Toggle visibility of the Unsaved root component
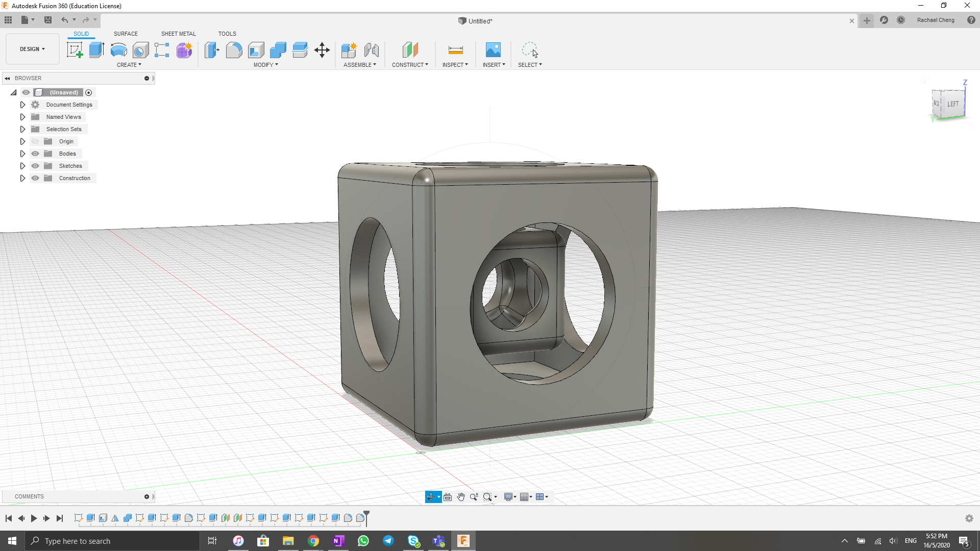Viewport: 980px width, 551px height. tap(26, 92)
